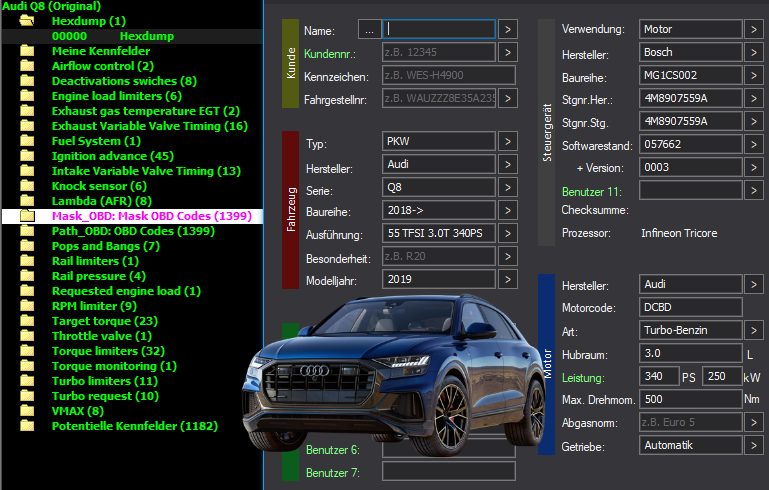The width and height of the screenshot is (769, 490).
Task: Click the Motorcode DCBD field
Action: click(x=691, y=307)
